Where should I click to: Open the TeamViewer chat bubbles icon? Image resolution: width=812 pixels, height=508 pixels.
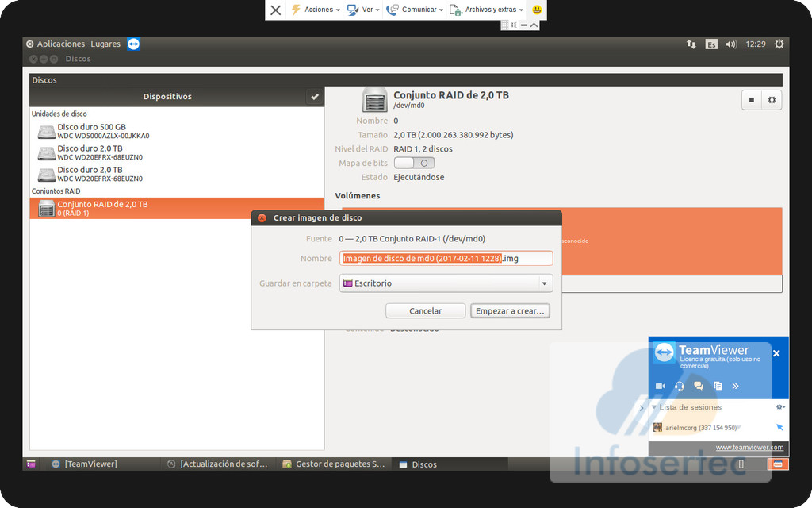(x=699, y=386)
